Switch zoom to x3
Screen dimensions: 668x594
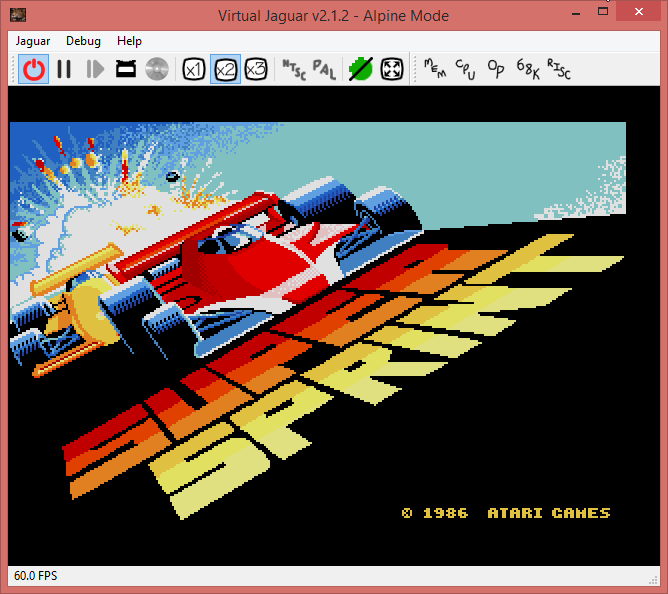click(x=256, y=69)
